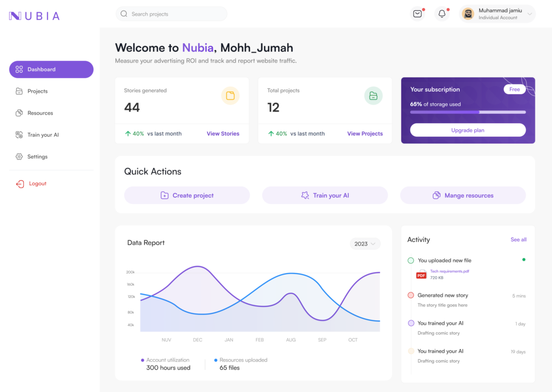The height and width of the screenshot is (392, 552).
Task: Click purple circle beside 1 day activity
Action: tap(411, 323)
